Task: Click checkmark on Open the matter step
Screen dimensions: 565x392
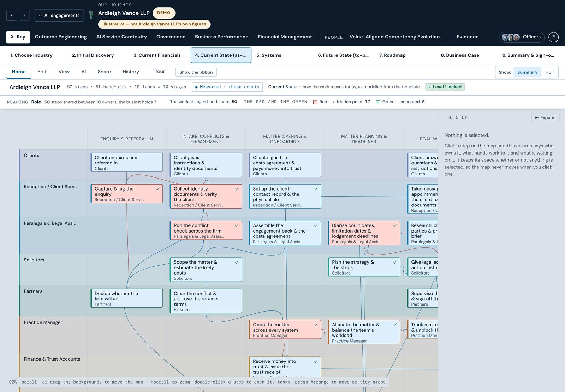Action: [x=316, y=325]
